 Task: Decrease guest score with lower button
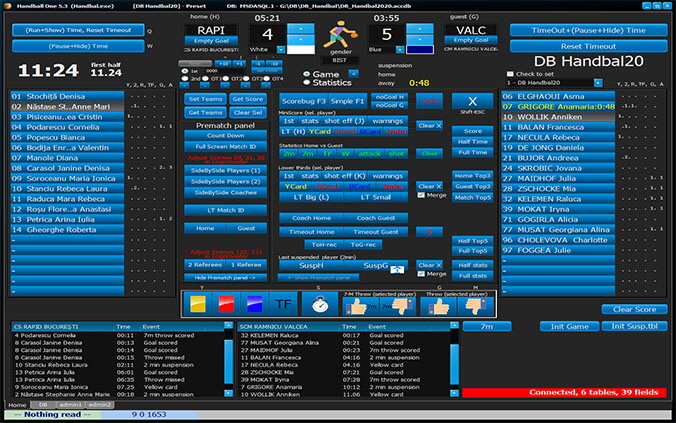(x=419, y=40)
